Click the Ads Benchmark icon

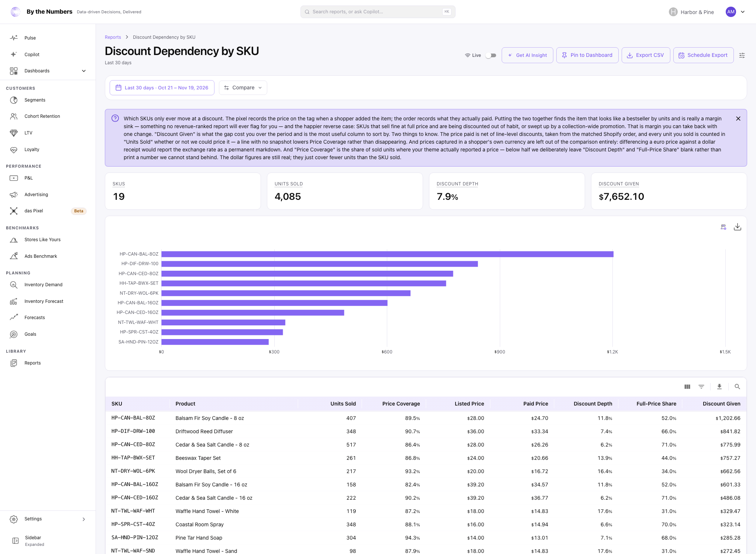[x=14, y=256]
